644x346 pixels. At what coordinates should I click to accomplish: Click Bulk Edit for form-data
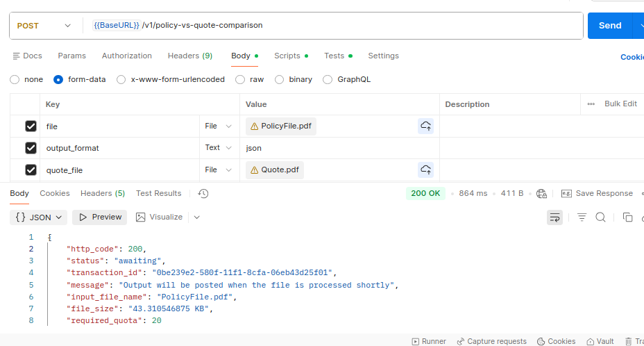[x=620, y=104]
